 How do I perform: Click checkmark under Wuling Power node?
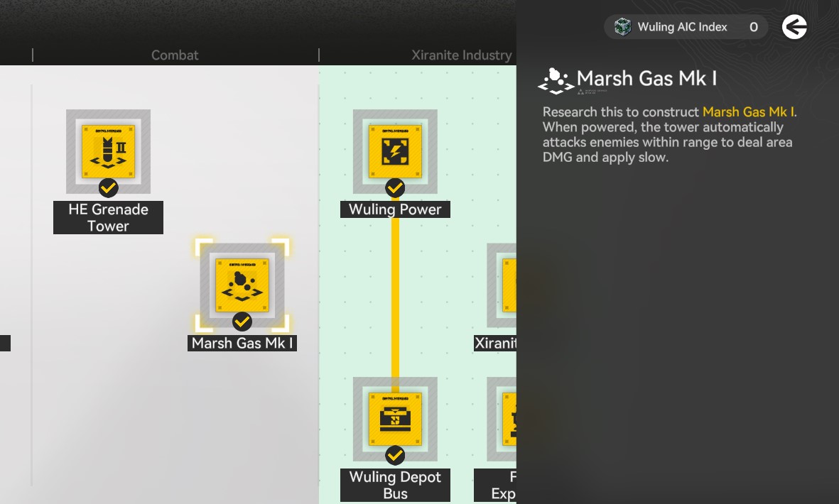click(395, 187)
